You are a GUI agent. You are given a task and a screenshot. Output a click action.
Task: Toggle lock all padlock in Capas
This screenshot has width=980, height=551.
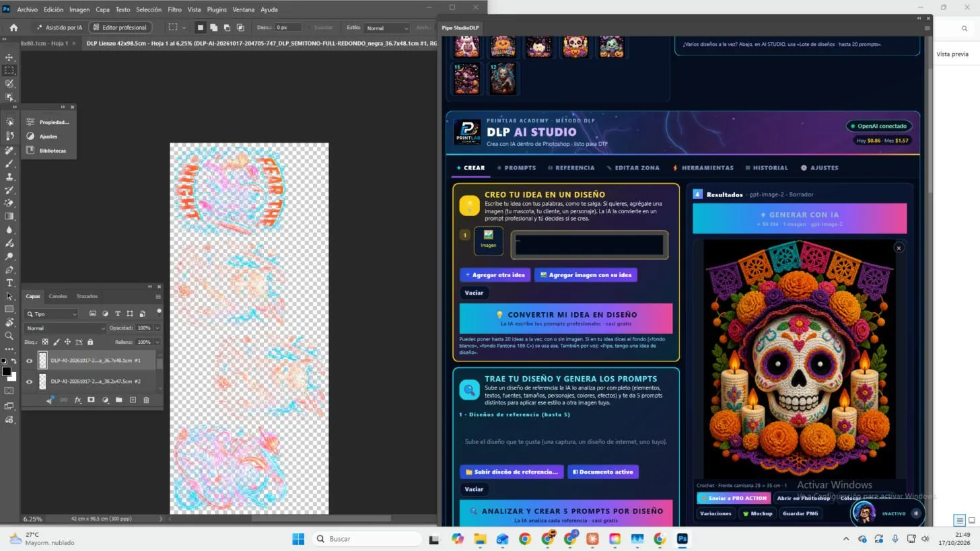click(90, 342)
